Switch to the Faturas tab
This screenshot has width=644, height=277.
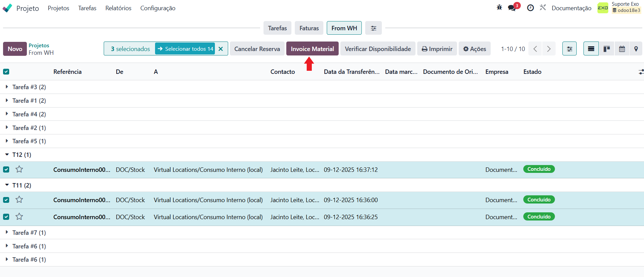[x=309, y=28]
